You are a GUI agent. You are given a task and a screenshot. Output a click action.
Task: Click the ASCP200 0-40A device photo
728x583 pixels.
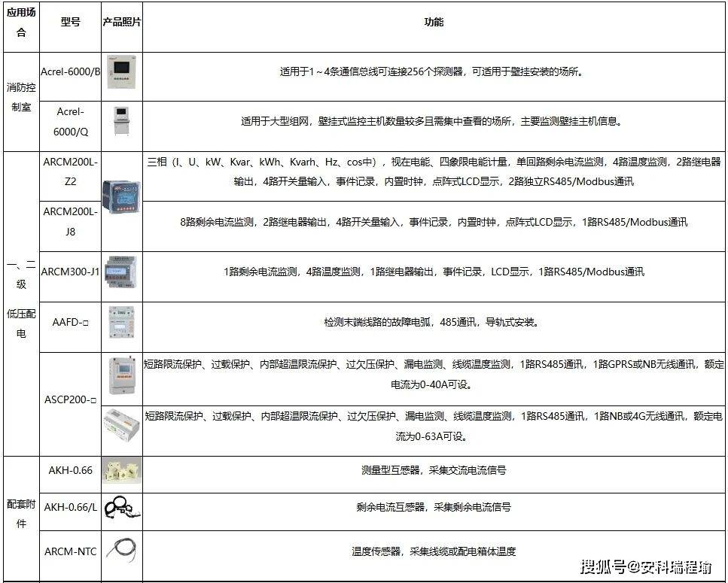click(122, 376)
